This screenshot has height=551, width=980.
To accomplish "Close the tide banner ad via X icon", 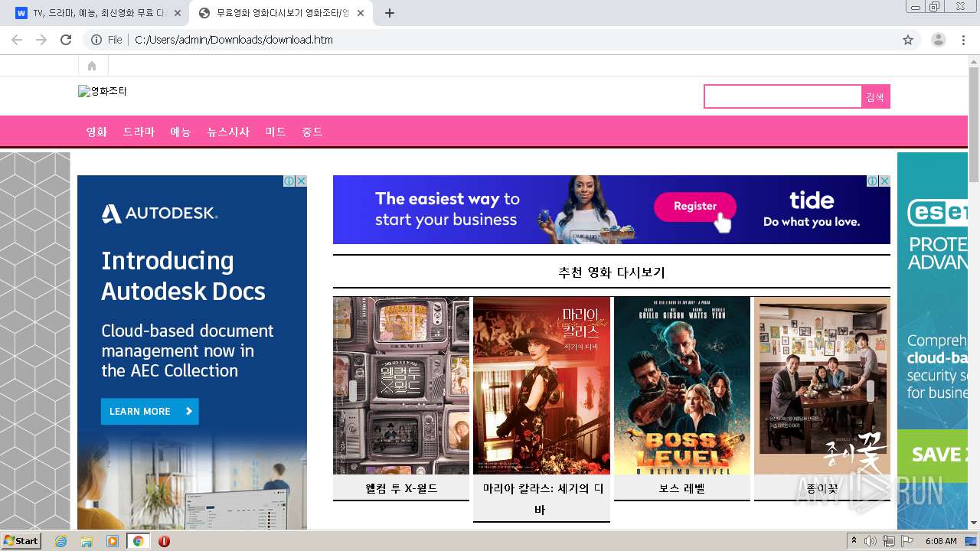I will [x=884, y=181].
